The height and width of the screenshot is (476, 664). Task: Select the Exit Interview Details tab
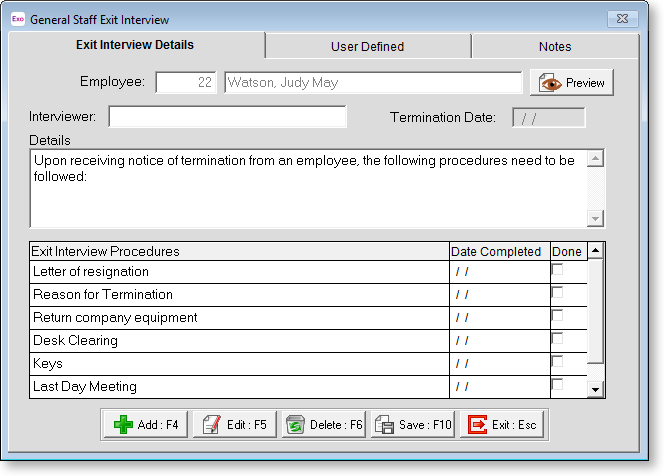[x=135, y=45]
